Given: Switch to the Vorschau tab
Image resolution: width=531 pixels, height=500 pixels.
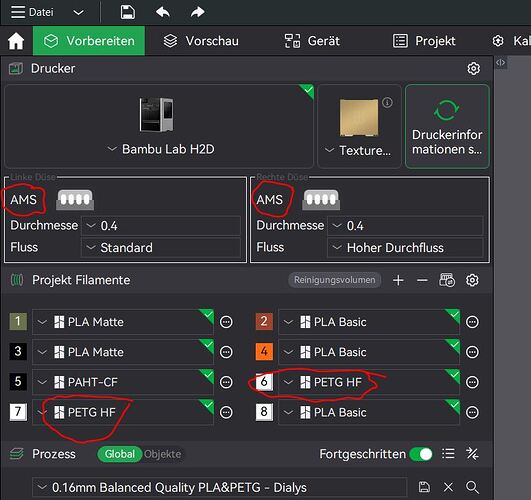Looking at the screenshot, I should (x=201, y=41).
